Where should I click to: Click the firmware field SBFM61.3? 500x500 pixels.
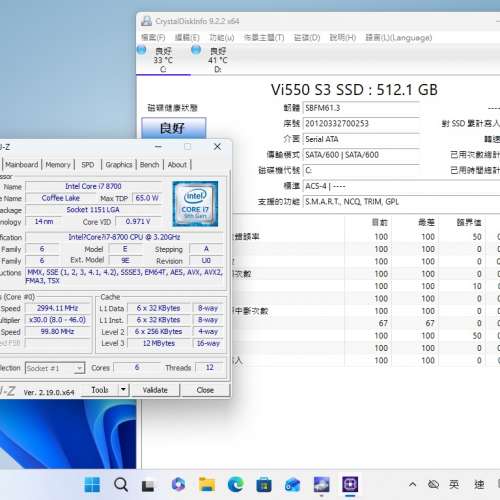pos(361,108)
